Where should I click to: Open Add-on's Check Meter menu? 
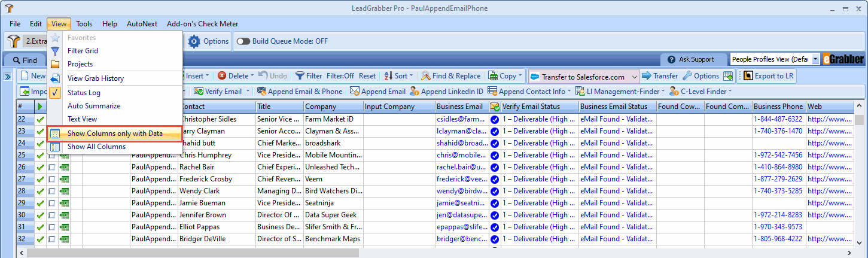click(x=202, y=24)
